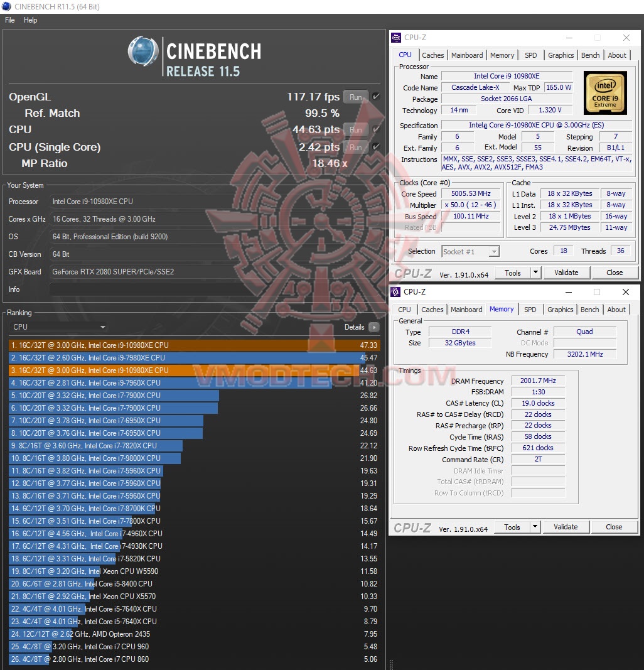Close the lower CPU-Z window with X
The height and width of the screenshot is (670, 644).
[626, 292]
